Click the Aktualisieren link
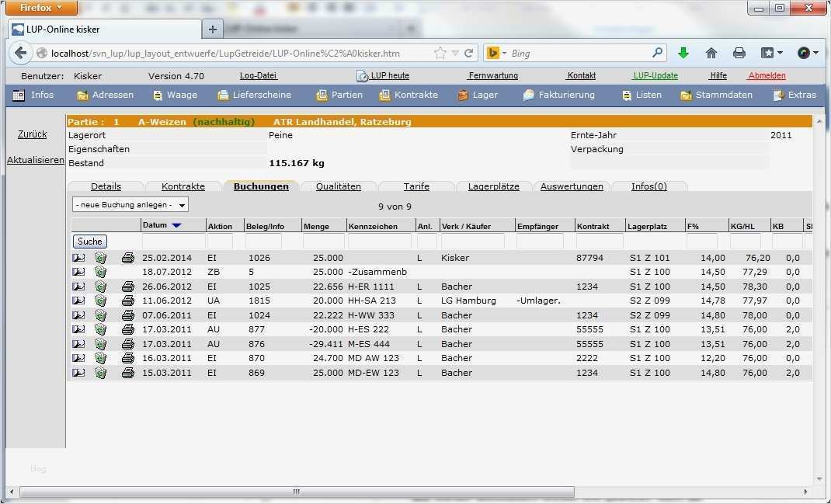Viewport: 831px width, 504px height. [36, 160]
